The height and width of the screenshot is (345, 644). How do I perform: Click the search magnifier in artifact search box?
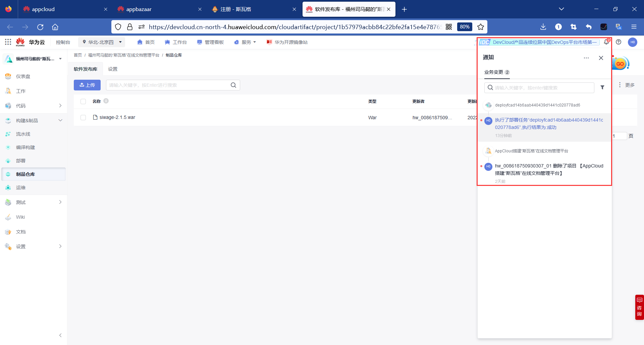coord(233,85)
